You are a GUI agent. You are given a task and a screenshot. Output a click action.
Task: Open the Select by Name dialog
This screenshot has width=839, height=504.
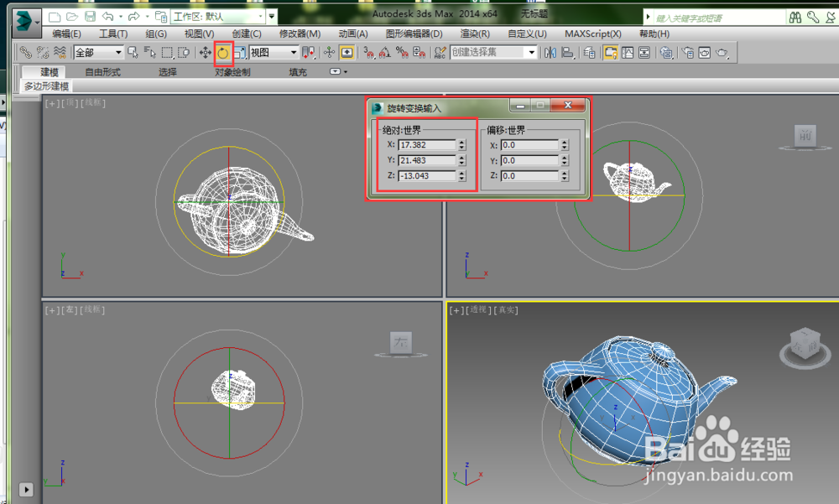(150, 52)
